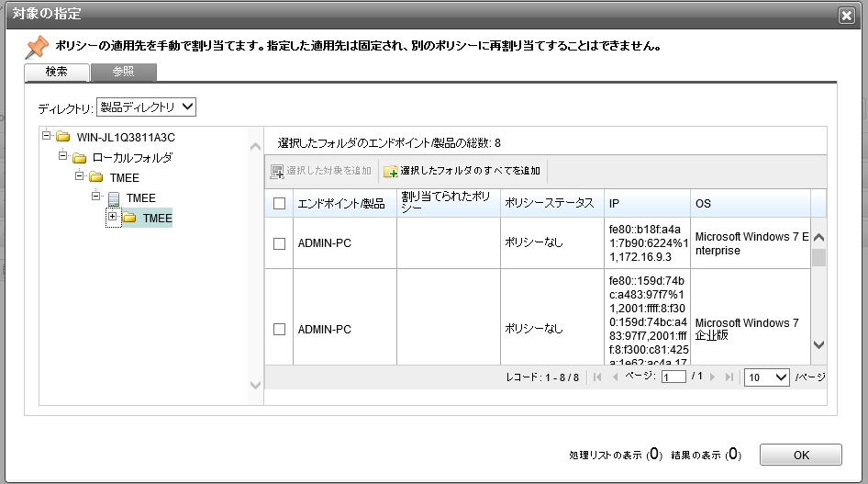Go to the previous page of records
The image size is (868, 484).
click(x=614, y=377)
